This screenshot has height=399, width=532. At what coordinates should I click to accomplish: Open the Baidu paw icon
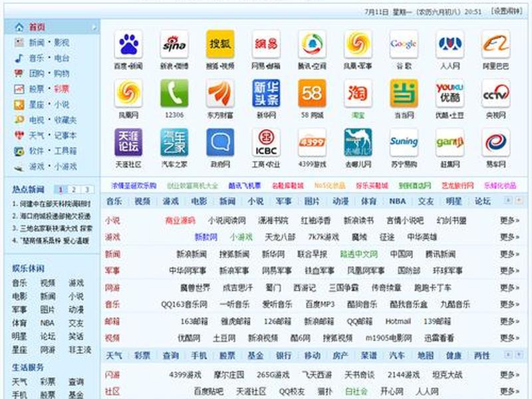pyautogui.click(x=128, y=44)
